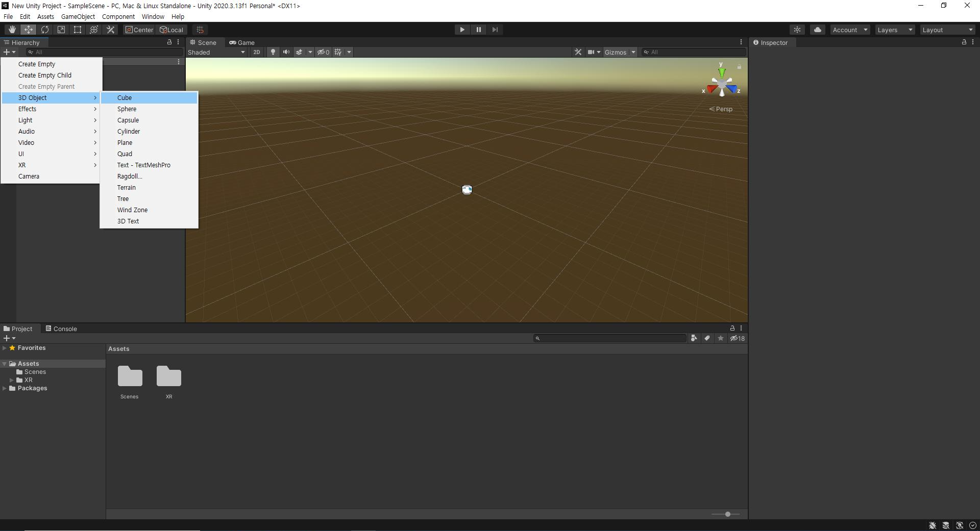The image size is (980, 531).
Task: Toggle Persp projection label
Action: coord(721,109)
